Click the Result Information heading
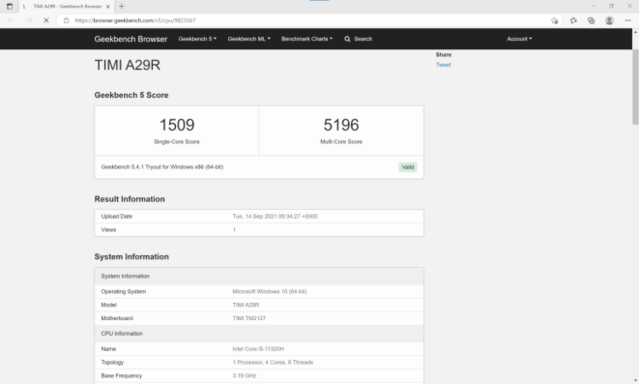Screen dimensions: 640x384 click(x=129, y=199)
